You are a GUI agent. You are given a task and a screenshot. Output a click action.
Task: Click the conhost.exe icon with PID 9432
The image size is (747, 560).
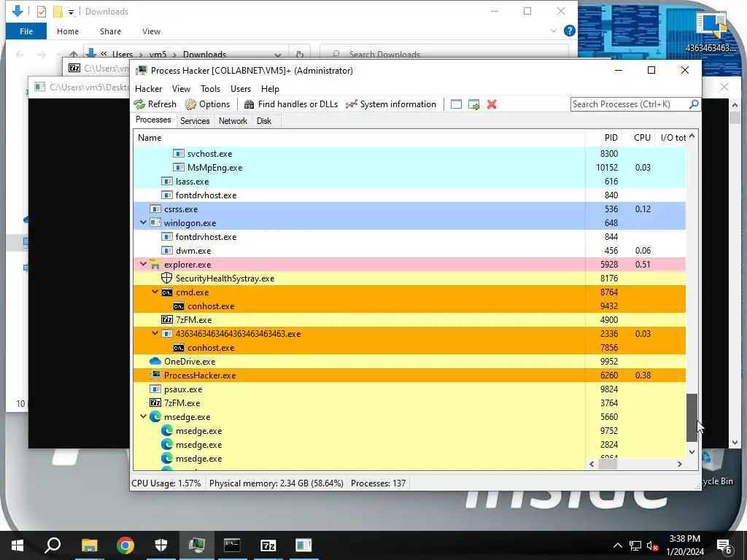pos(179,306)
